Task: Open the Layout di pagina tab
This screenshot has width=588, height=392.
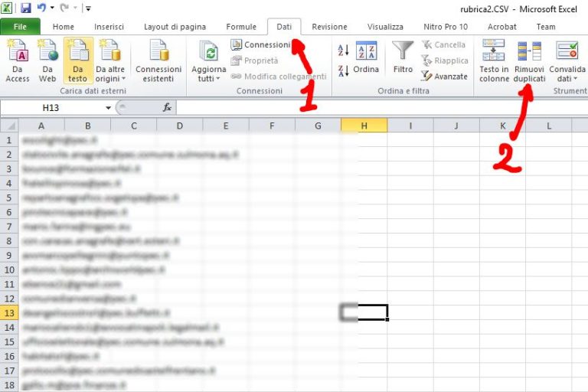Action: point(175,27)
